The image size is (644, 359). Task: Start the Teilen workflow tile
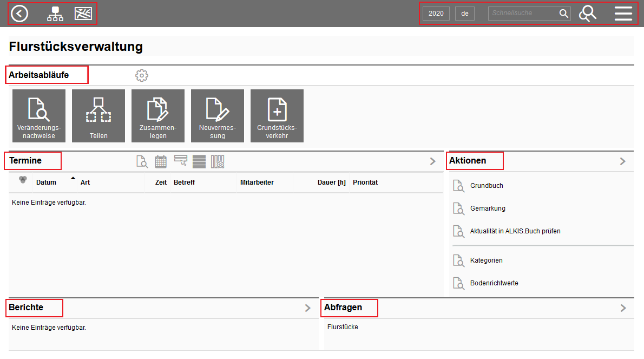click(x=98, y=116)
